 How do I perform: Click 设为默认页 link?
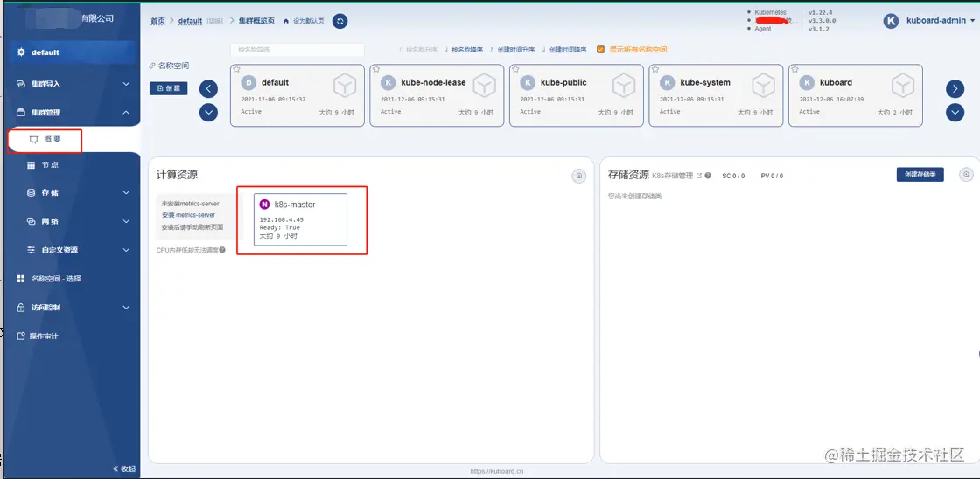click(x=308, y=21)
